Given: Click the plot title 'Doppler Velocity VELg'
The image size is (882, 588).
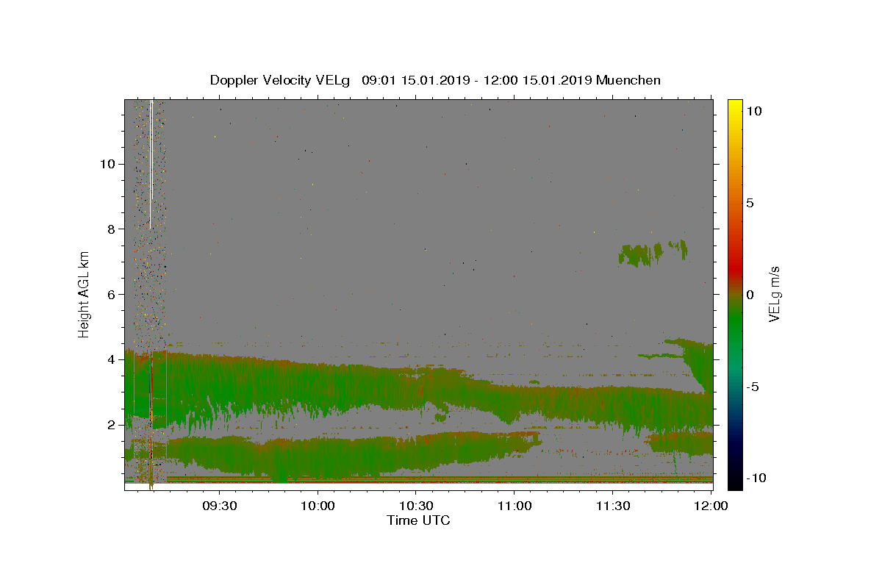Looking at the screenshot, I should point(280,80).
